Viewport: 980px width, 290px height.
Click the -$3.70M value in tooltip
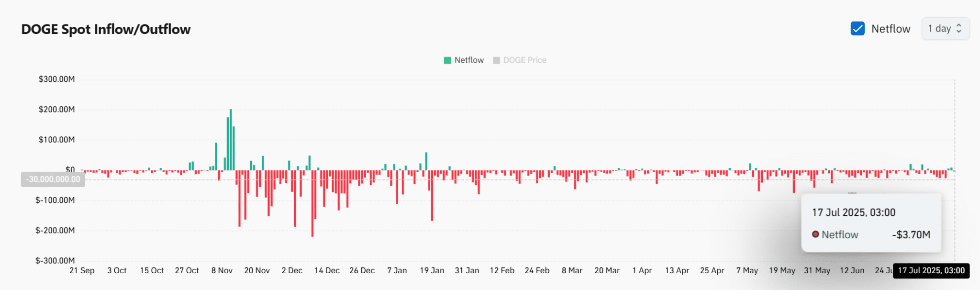[x=911, y=235]
